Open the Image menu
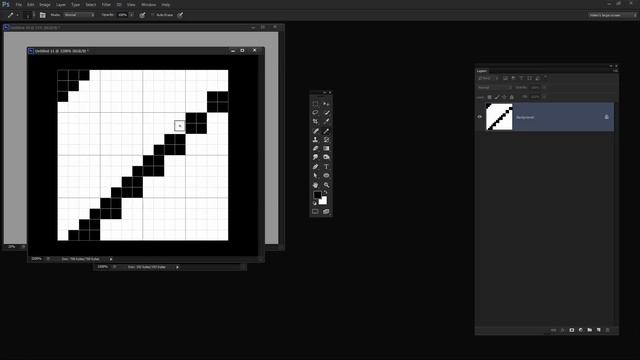 [x=45, y=4]
